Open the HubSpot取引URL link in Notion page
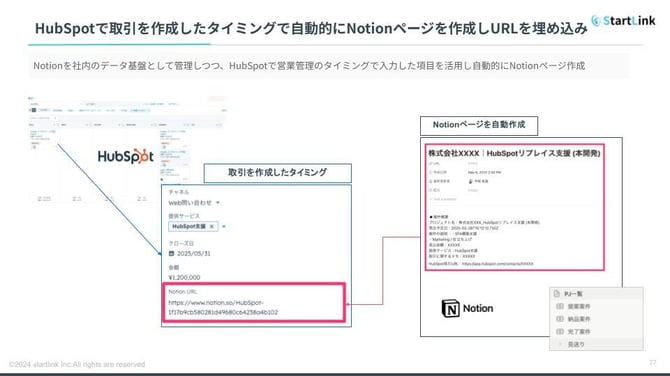The width and height of the screenshot is (670, 376). [x=497, y=264]
